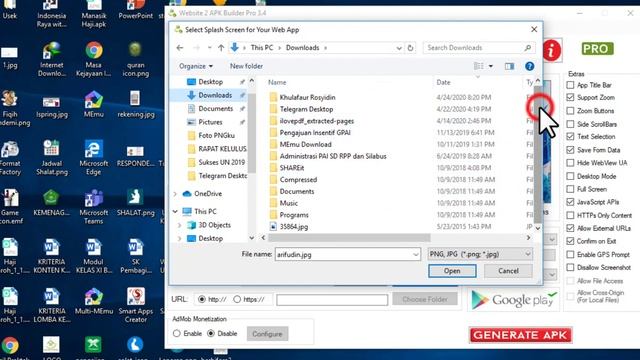640x360 pixels.
Task: Refresh the Downloads folder listing
Action: click(x=410, y=48)
